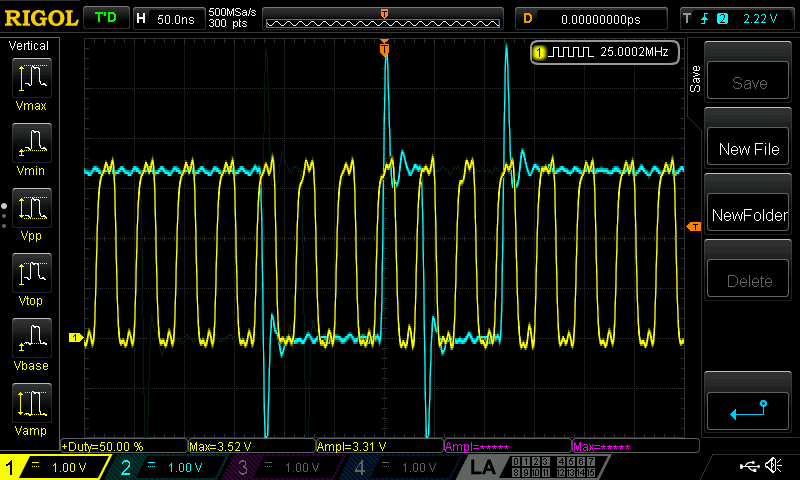Click the Save side menu tab

tap(695, 80)
